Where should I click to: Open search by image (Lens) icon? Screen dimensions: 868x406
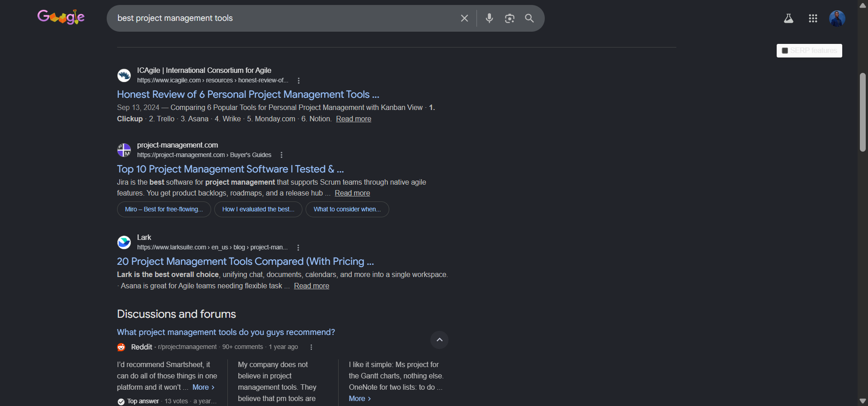click(509, 18)
